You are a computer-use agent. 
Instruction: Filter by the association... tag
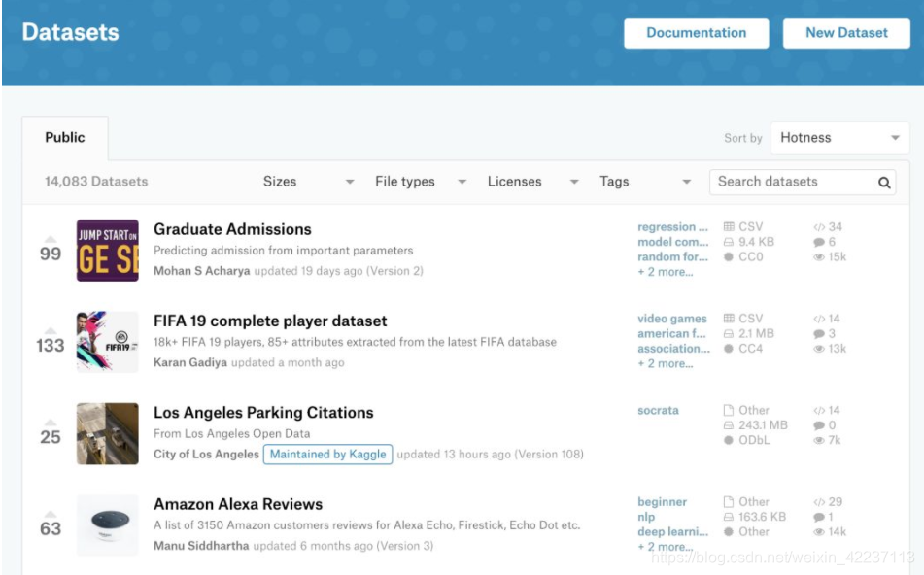coord(673,349)
